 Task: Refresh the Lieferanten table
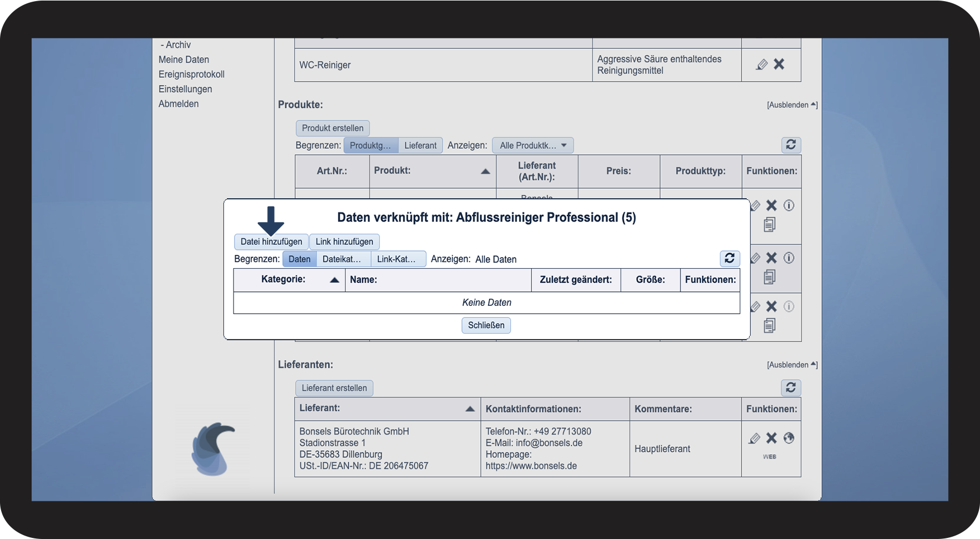(791, 387)
